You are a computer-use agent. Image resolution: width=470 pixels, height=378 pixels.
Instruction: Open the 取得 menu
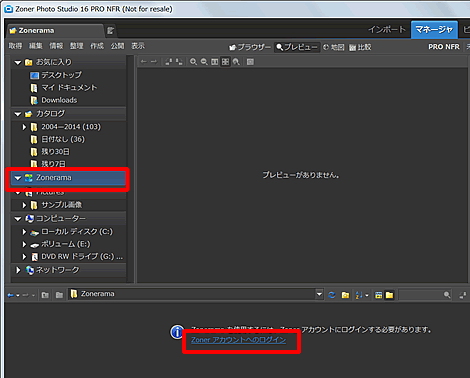[x=15, y=46]
